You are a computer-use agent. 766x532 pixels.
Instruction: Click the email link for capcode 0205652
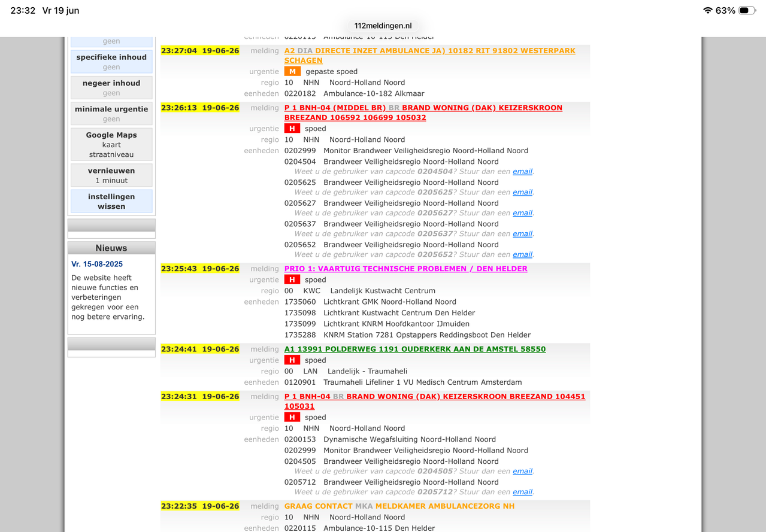522,254
